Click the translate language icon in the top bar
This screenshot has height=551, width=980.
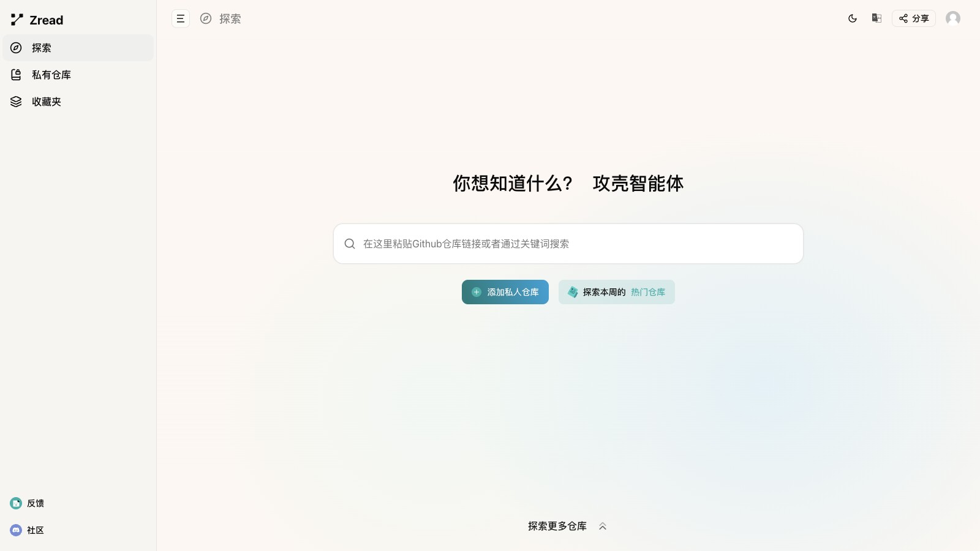[876, 18]
